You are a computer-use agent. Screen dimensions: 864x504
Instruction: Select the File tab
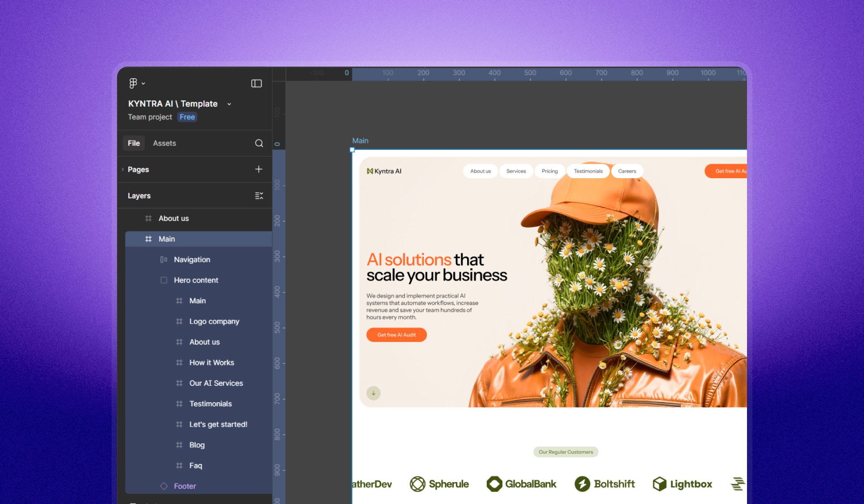134,143
